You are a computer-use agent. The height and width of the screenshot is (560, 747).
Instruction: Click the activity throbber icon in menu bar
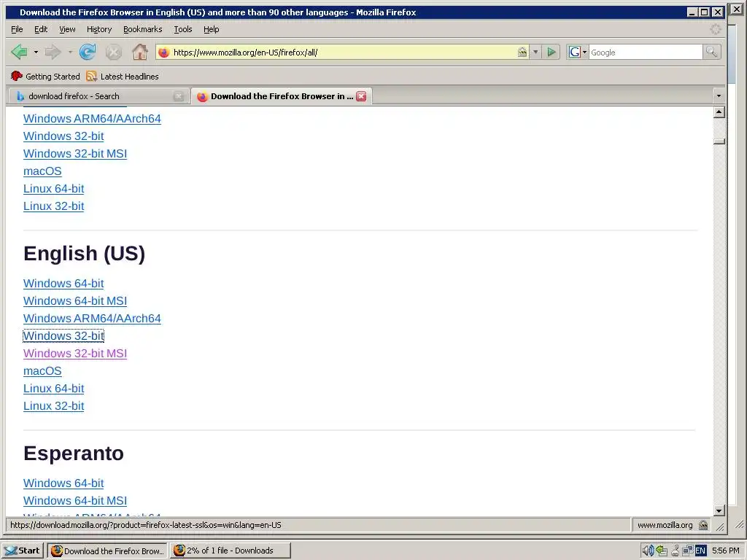(716, 29)
